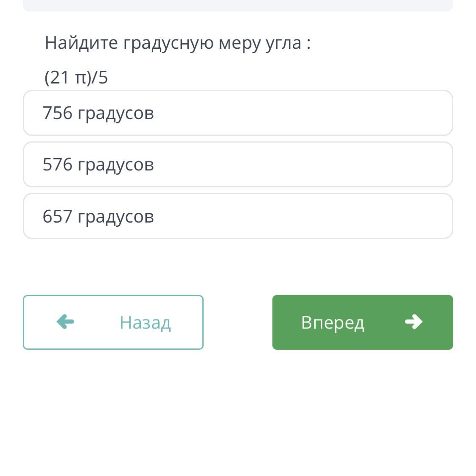The image size is (476, 476).
Task: Click the number 576 in second answer
Action: click(58, 164)
